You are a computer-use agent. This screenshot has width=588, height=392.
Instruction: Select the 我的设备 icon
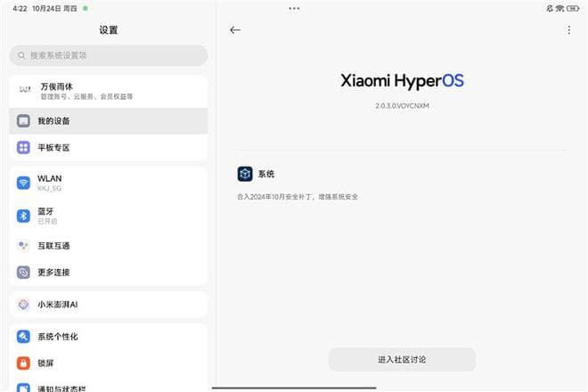[24, 121]
